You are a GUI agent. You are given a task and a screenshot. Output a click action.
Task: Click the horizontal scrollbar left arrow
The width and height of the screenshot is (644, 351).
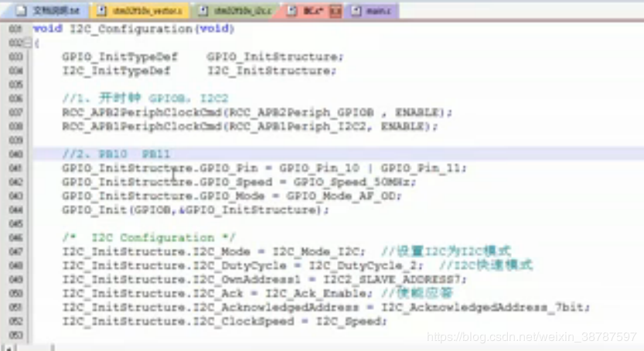click(x=9, y=347)
